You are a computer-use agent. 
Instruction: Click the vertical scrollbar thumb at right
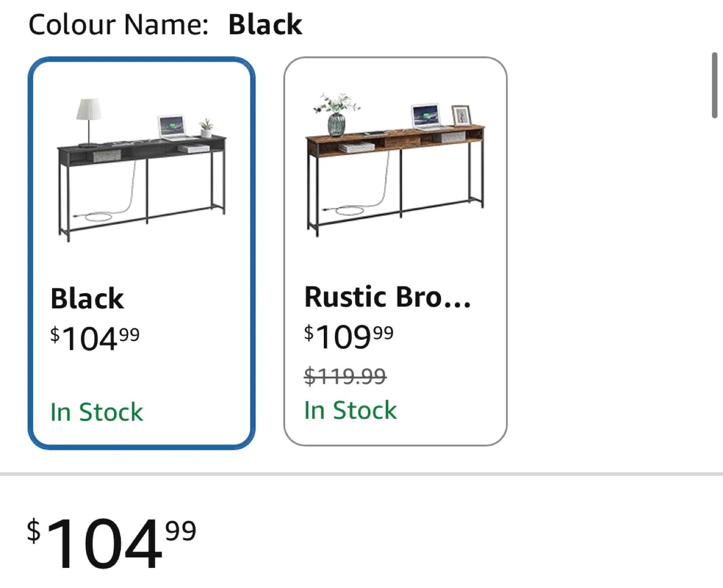(714, 85)
